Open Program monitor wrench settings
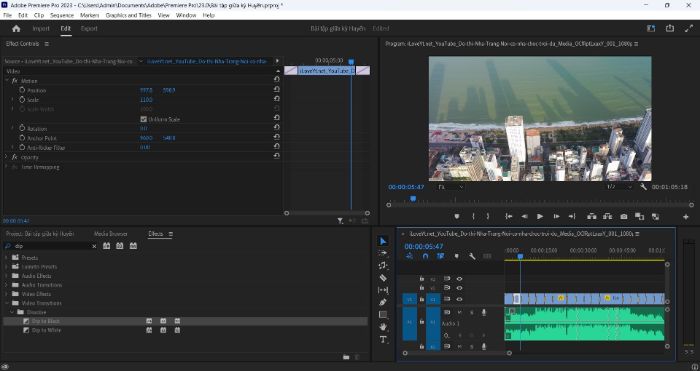The height and width of the screenshot is (371, 700). pos(643,187)
